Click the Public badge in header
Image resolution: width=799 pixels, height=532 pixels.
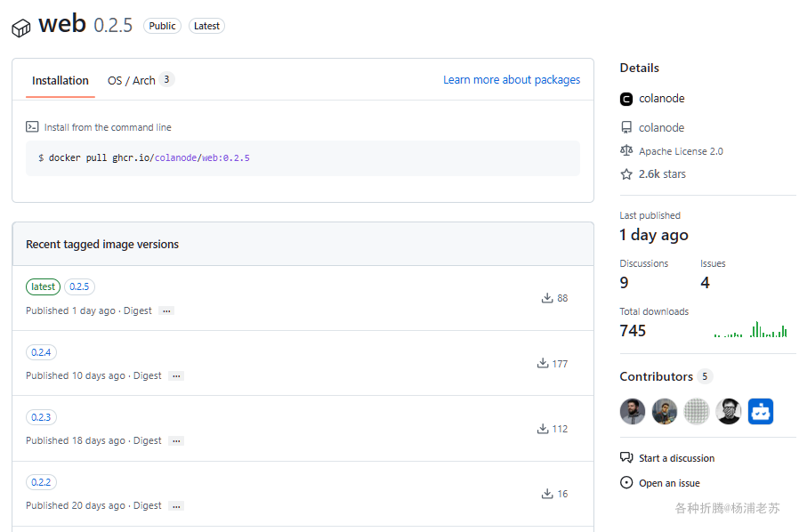(x=162, y=26)
